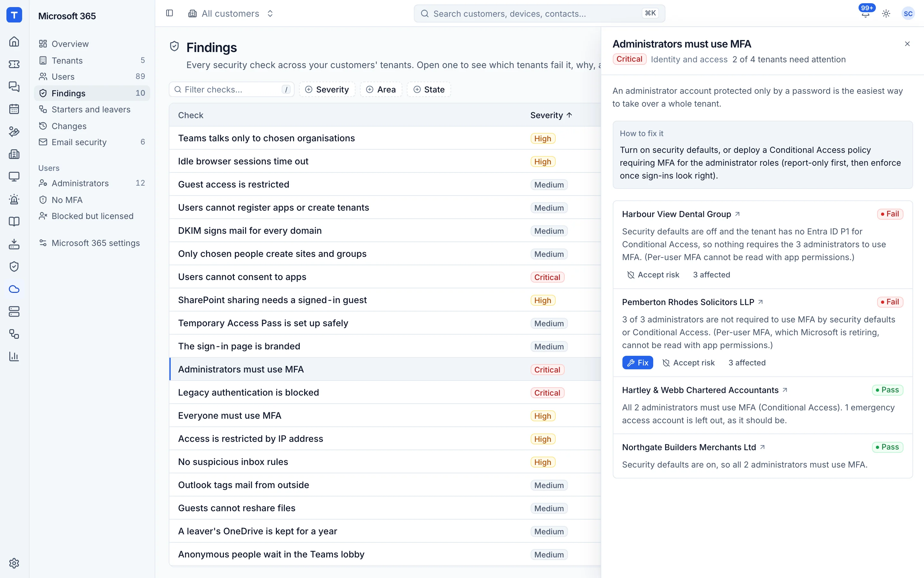The width and height of the screenshot is (924, 578).
Task: Open the tickets icon in the left rail
Action: (14, 64)
